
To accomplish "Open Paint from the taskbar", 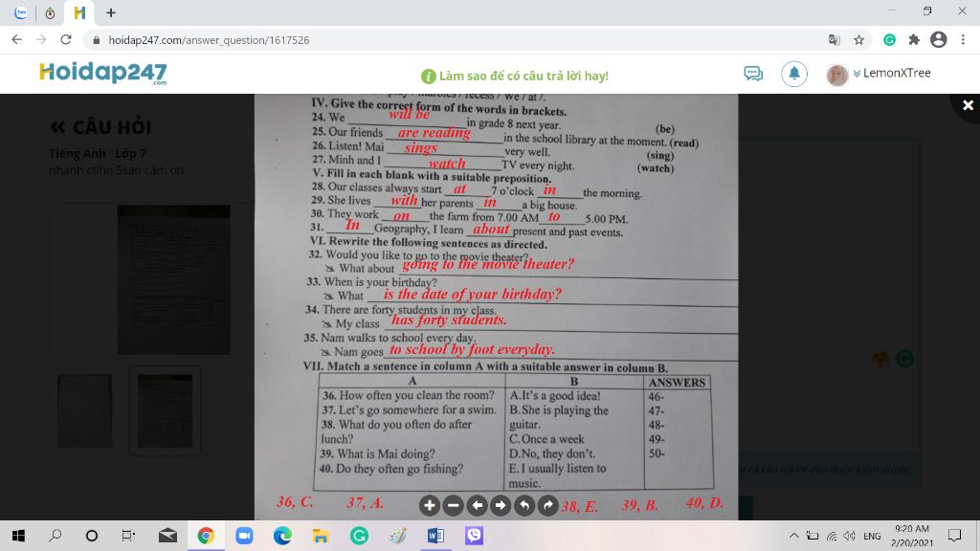I will coord(397,536).
